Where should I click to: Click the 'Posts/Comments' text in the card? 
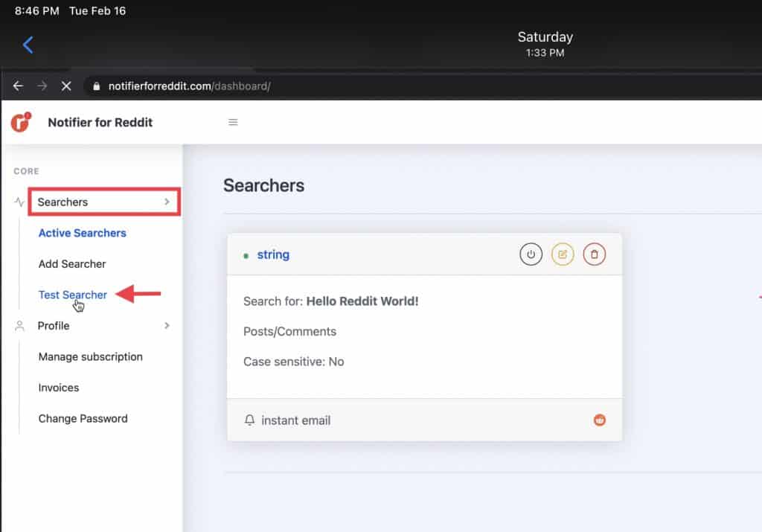289,331
